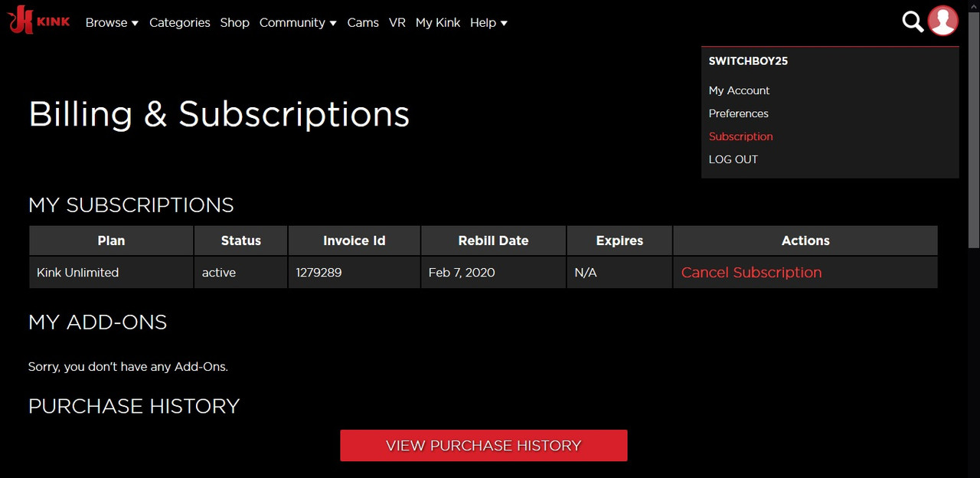Click invoice id 1279289
This screenshot has width=980, height=478.
click(x=354, y=273)
